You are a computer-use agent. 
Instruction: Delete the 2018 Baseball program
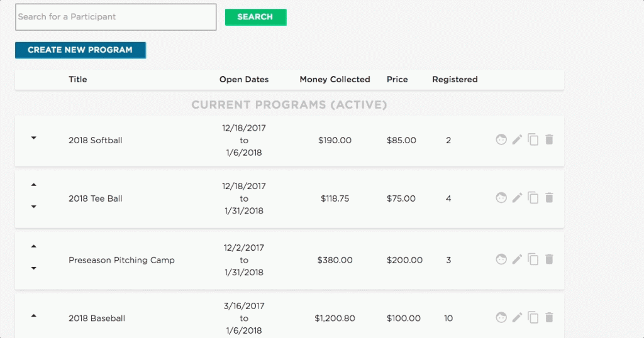(549, 317)
